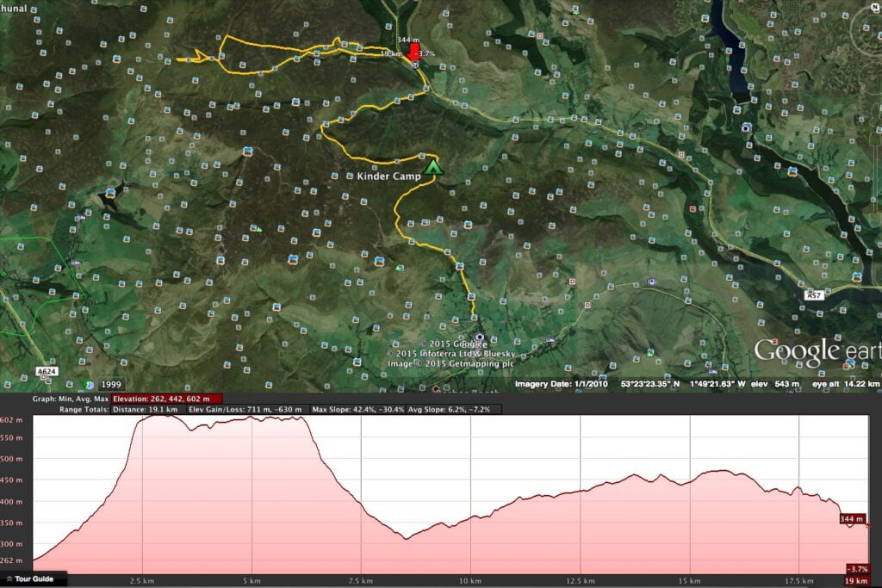Select the Kinder Camp text label
Screen dimensions: 882x588
tap(388, 176)
